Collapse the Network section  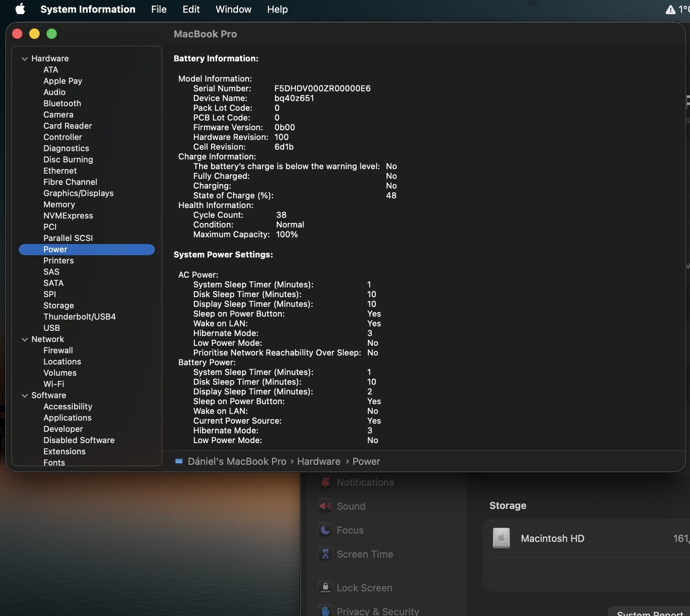pyautogui.click(x=25, y=340)
